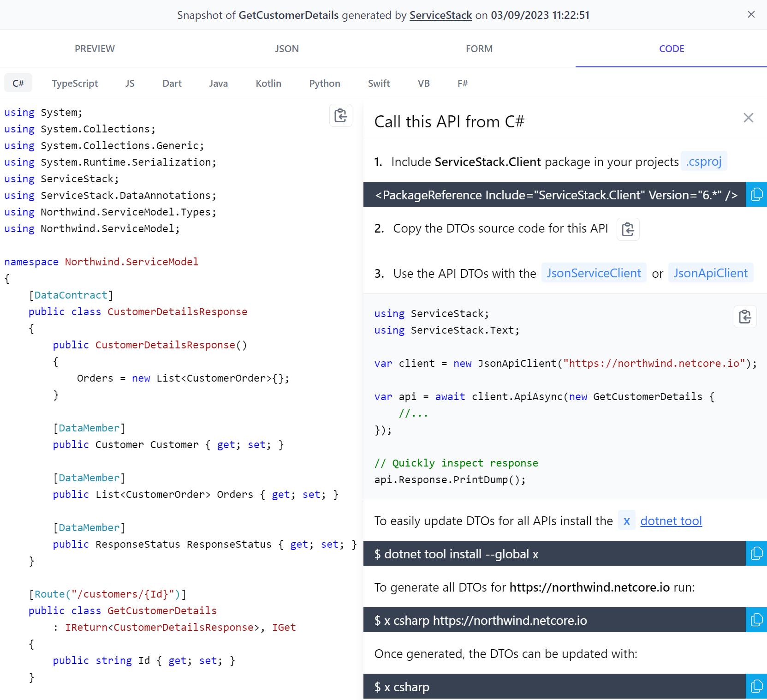This screenshot has width=767, height=700.
Task: Copy the x csharp northwind URL command
Action: tap(756, 620)
